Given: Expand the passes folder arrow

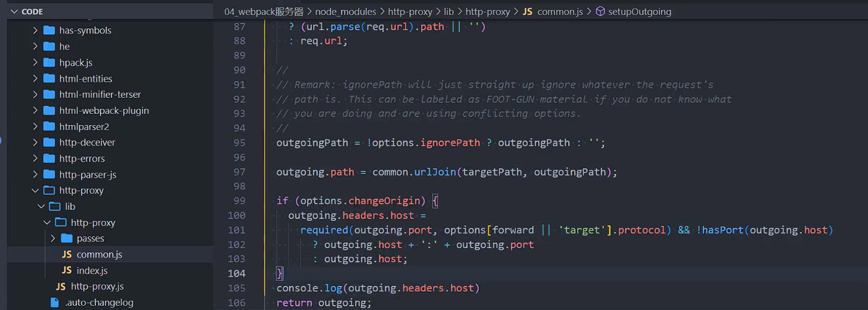Looking at the screenshot, I should coord(53,238).
